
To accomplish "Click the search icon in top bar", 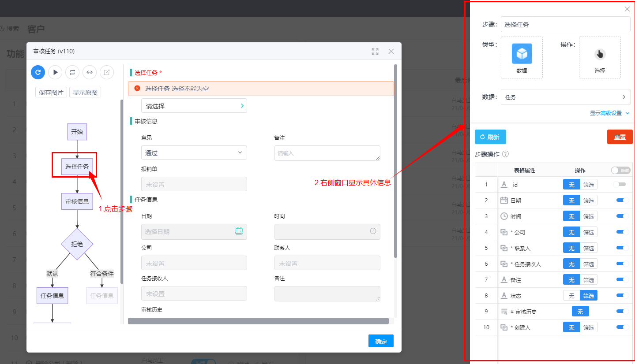I will pyautogui.click(x=1, y=29).
